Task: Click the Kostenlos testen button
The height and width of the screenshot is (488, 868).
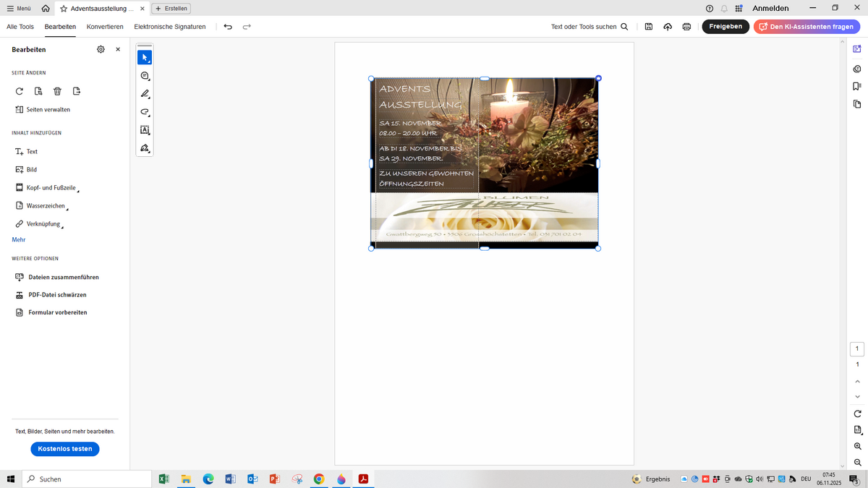Action: (x=65, y=449)
